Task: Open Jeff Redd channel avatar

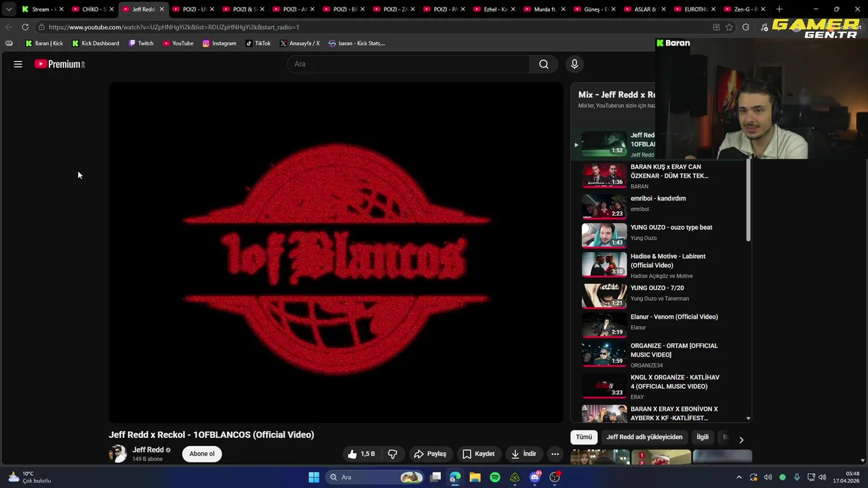Action: pyautogui.click(x=118, y=454)
